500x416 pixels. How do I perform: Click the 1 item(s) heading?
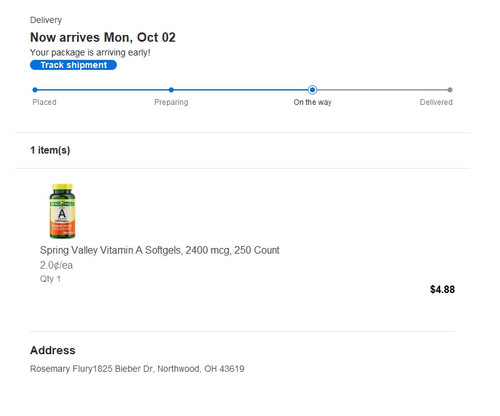pyautogui.click(x=50, y=150)
